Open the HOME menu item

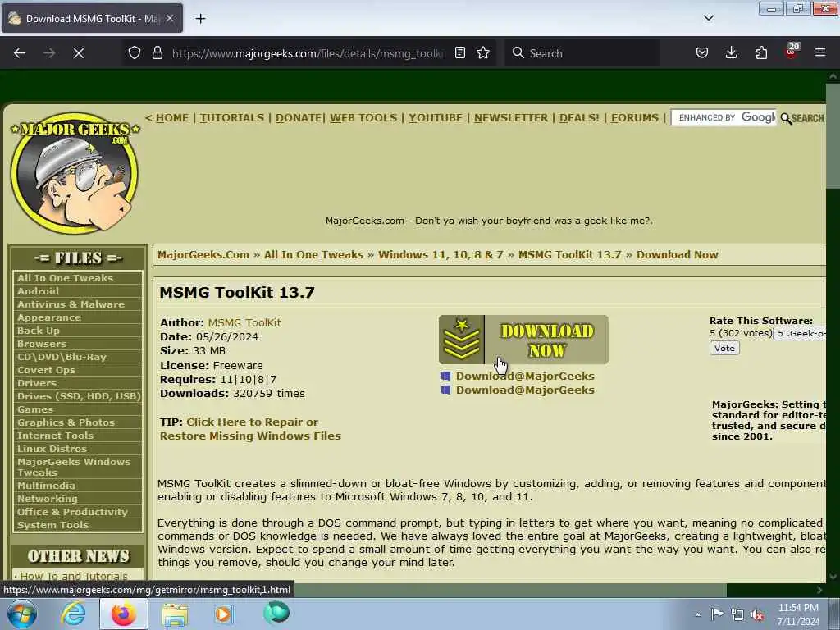172,118
